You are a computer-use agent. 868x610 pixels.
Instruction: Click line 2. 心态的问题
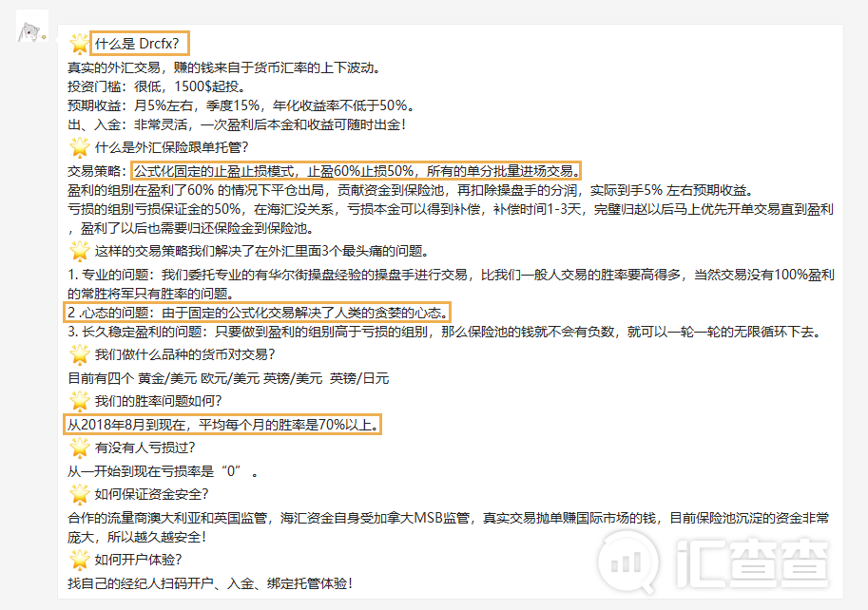(258, 313)
